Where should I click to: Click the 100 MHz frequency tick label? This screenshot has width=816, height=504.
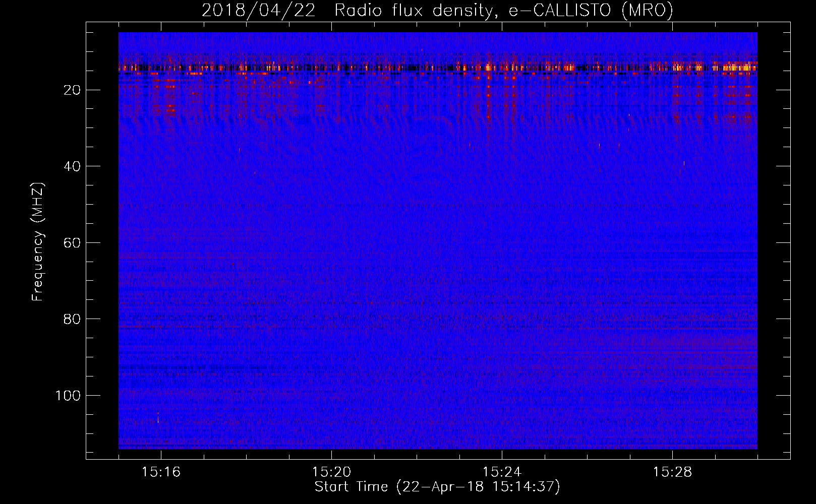point(68,396)
